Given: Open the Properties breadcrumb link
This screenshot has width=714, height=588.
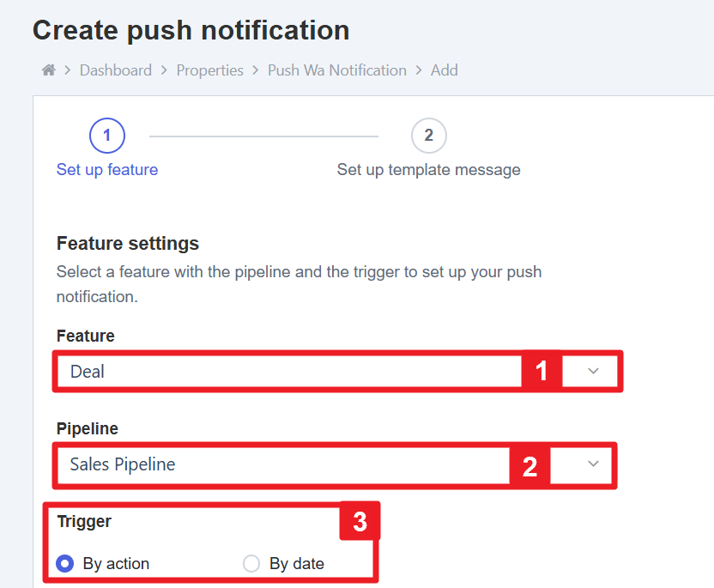Looking at the screenshot, I should [210, 70].
